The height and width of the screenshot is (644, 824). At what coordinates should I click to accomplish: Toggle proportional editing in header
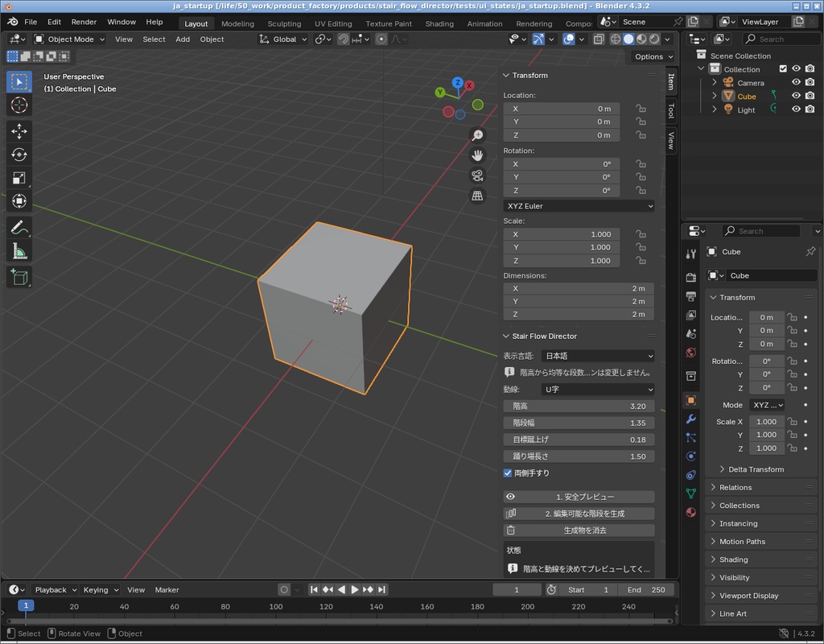[381, 39]
